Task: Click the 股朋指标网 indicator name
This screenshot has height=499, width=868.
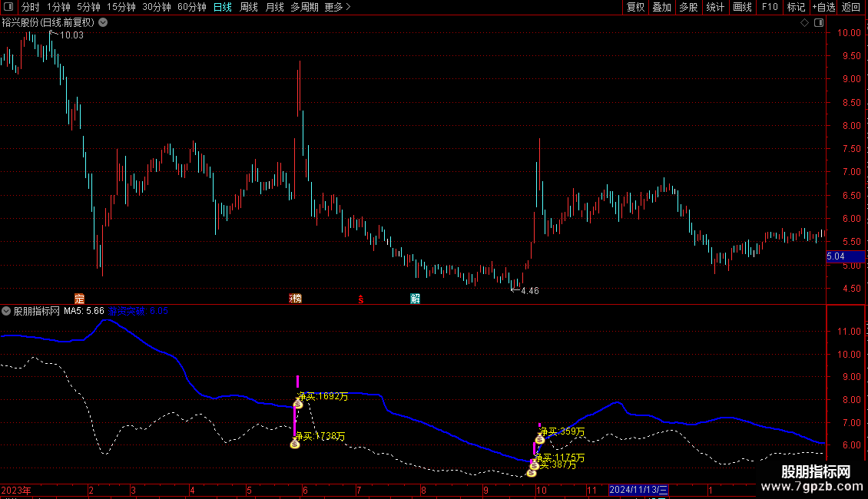Action: [x=37, y=311]
